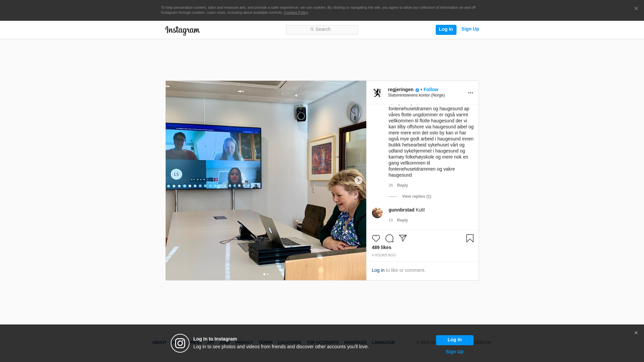
Task: Open the Cookies Policy link
Action: pyautogui.click(x=296, y=12)
